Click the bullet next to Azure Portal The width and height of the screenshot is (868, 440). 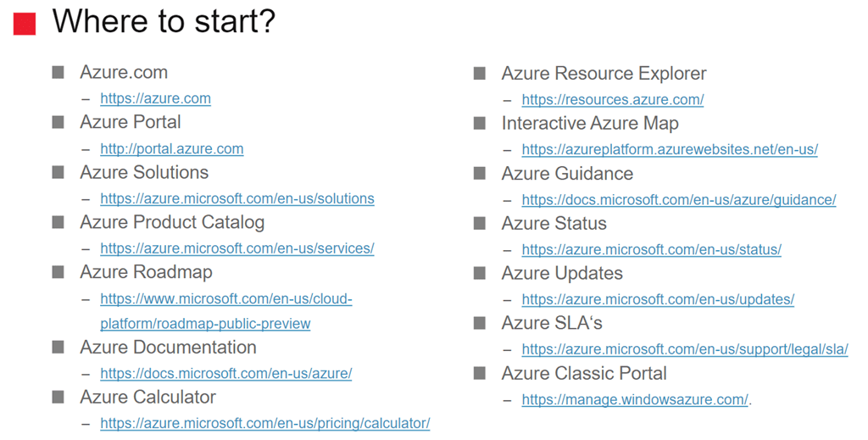coord(58,122)
